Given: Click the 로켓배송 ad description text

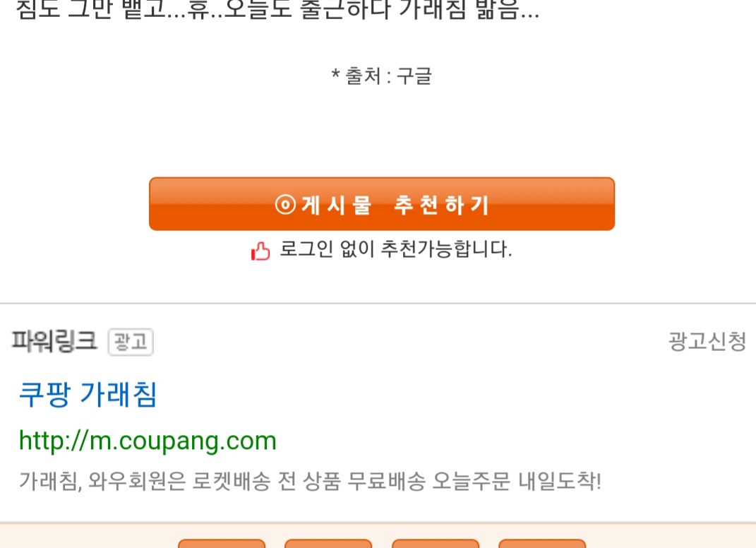Looking at the screenshot, I should (x=310, y=481).
